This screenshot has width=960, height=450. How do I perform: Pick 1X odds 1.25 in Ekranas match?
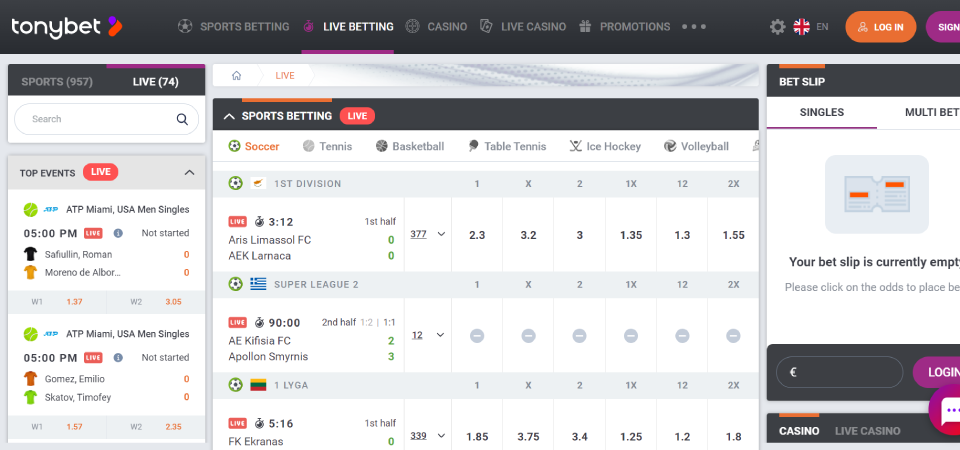point(631,437)
